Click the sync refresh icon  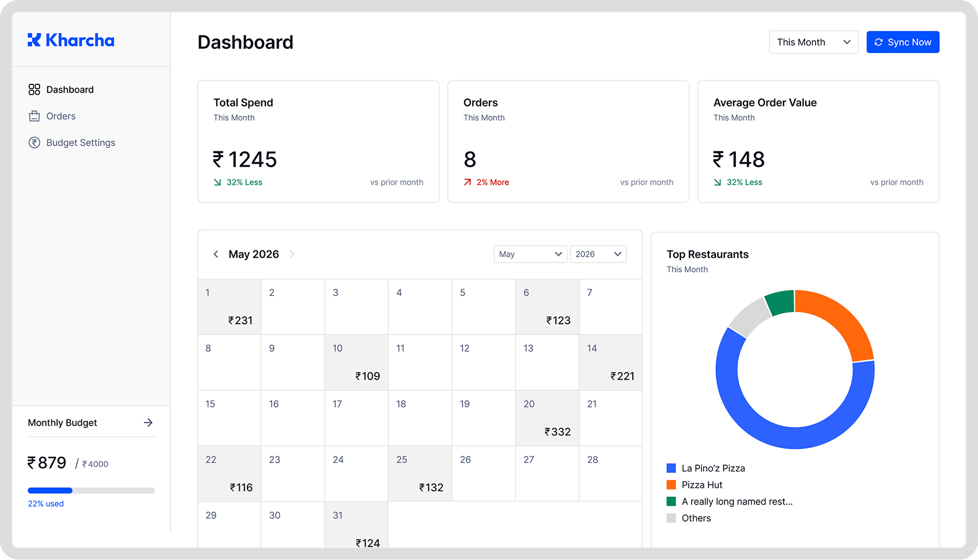click(x=878, y=42)
